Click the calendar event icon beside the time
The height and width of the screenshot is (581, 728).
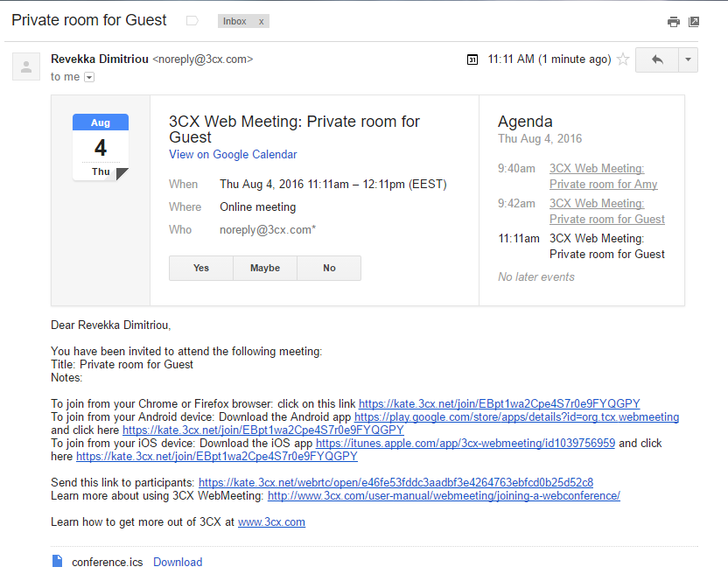click(472, 59)
